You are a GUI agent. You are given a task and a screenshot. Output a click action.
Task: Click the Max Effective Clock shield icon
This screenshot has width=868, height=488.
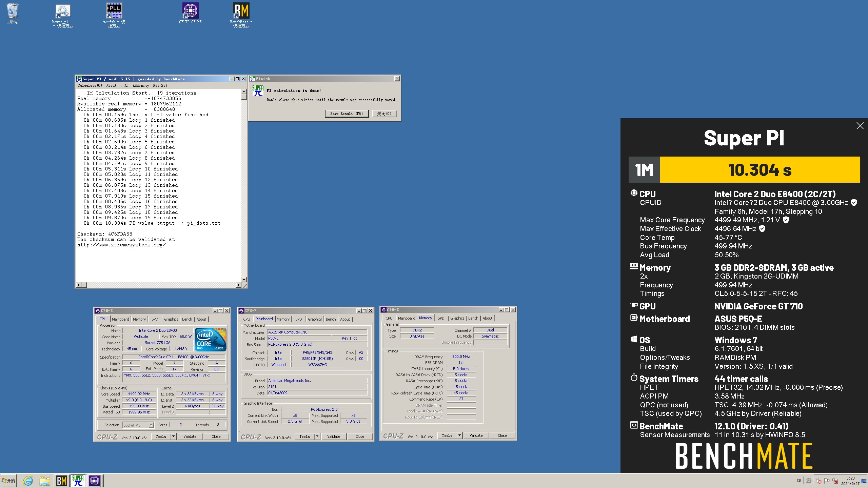(x=762, y=229)
